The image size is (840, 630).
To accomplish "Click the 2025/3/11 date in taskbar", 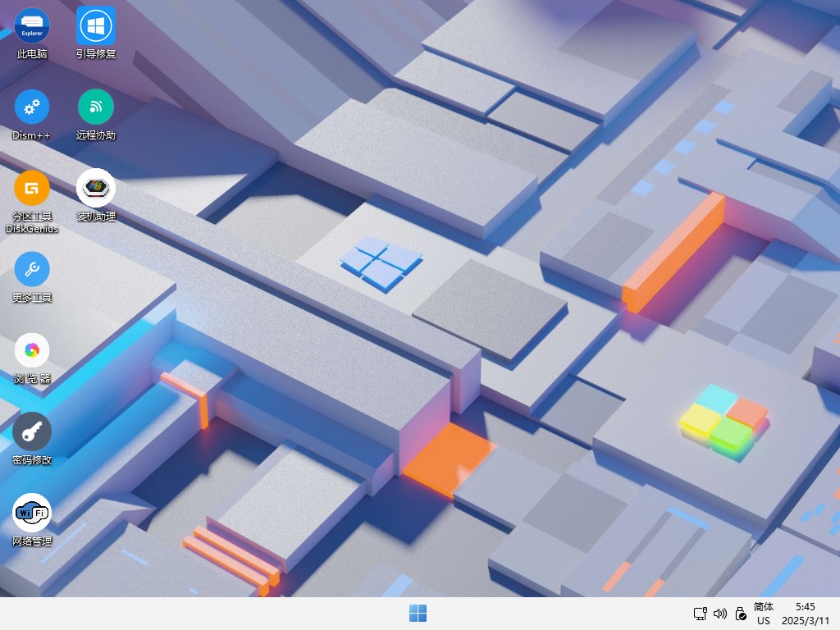I will [805, 621].
